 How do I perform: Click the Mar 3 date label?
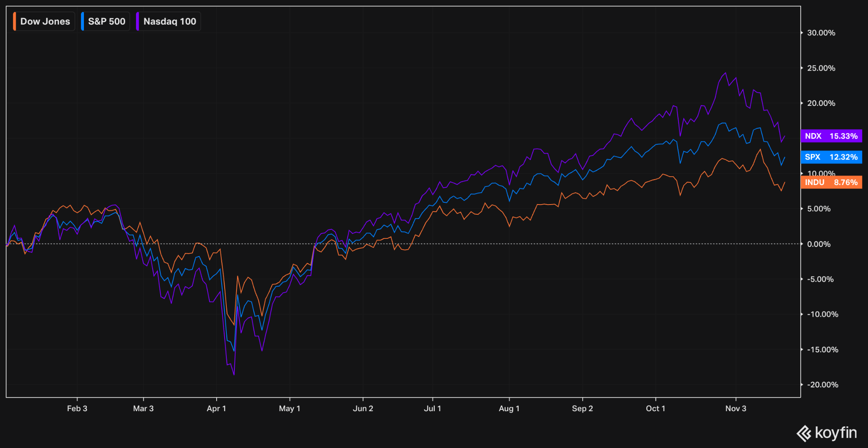coord(143,409)
